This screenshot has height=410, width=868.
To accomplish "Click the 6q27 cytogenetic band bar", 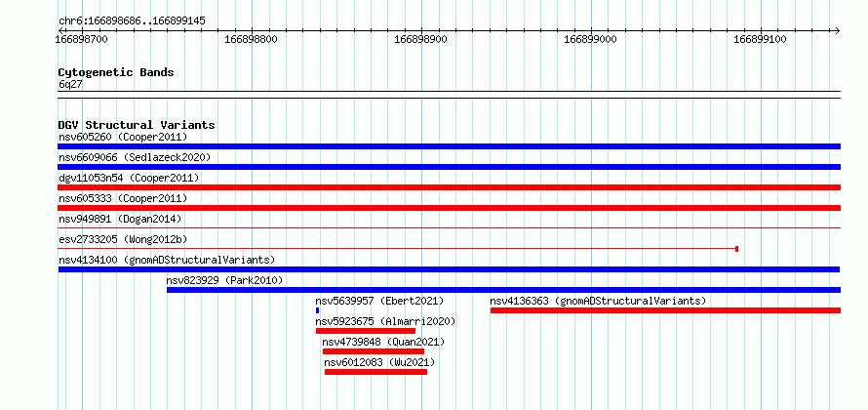I will click(x=449, y=95).
